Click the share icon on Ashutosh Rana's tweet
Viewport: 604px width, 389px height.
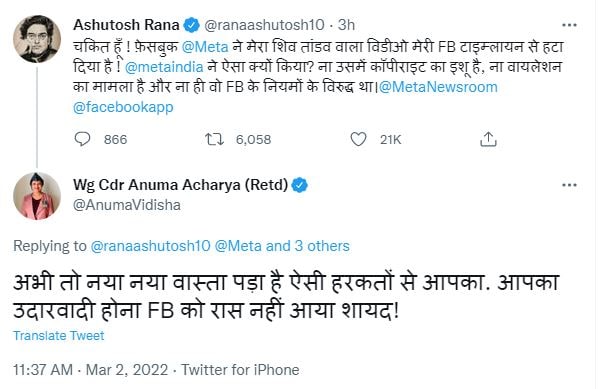click(x=488, y=139)
